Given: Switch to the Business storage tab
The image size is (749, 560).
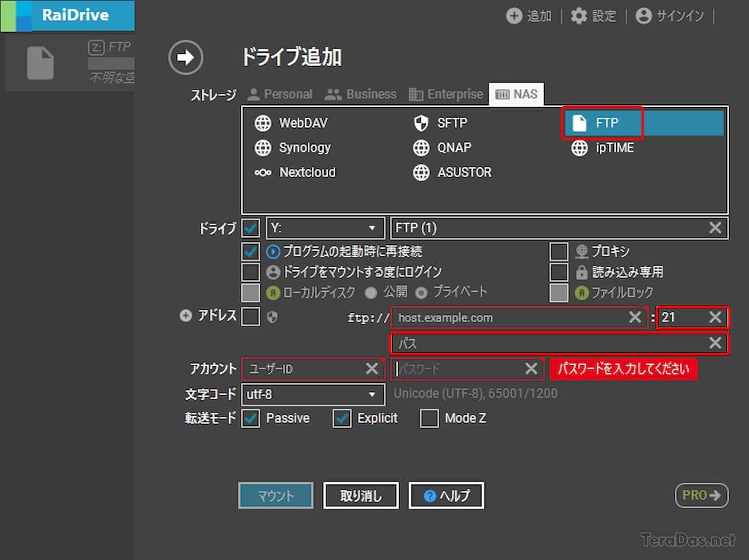Looking at the screenshot, I should pos(360,94).
